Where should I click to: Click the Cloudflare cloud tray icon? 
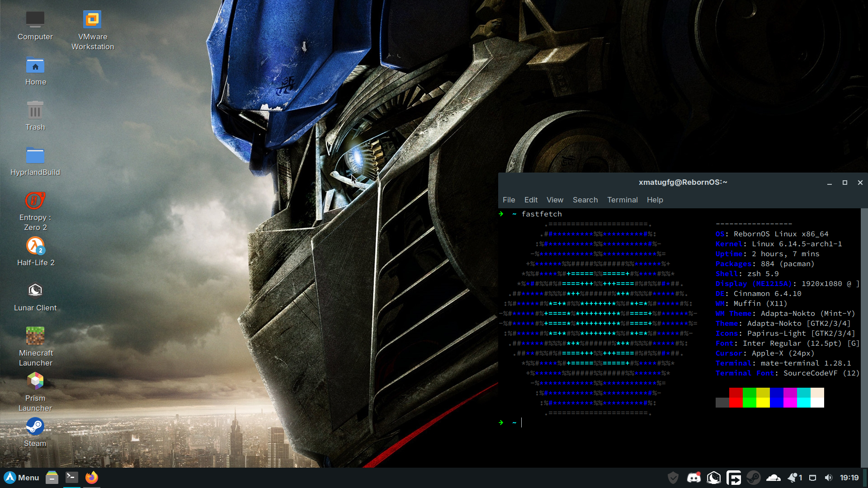tap(774, 478)
